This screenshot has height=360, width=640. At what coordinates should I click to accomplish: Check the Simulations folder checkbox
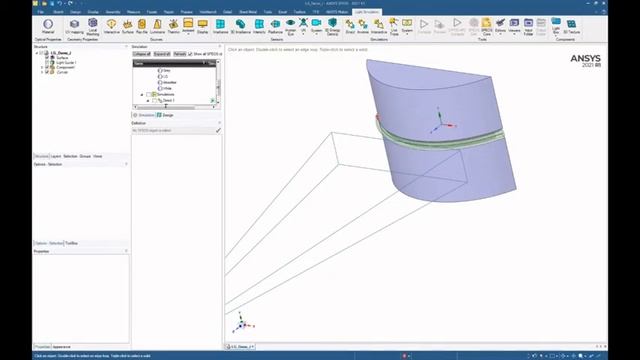(149, 94)
